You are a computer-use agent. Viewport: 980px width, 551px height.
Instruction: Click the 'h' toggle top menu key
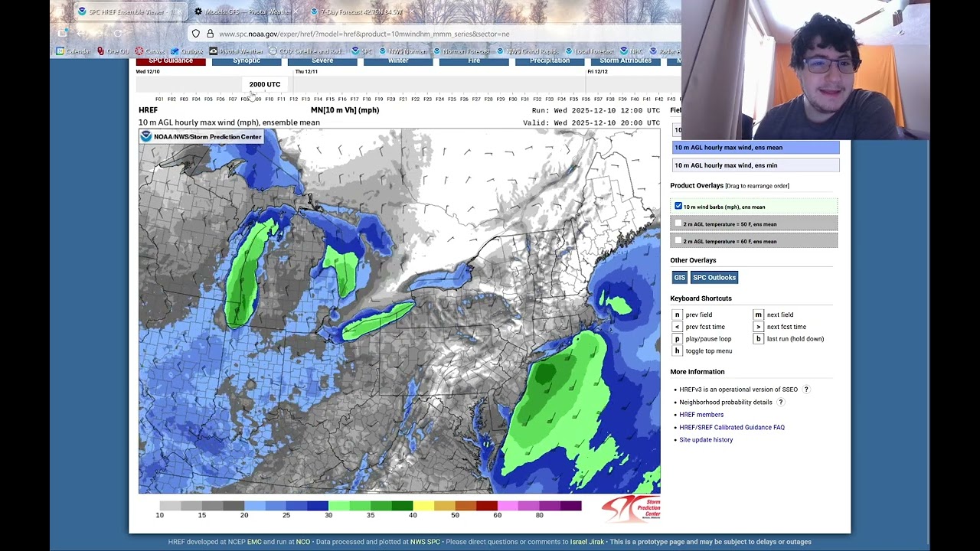677,350
